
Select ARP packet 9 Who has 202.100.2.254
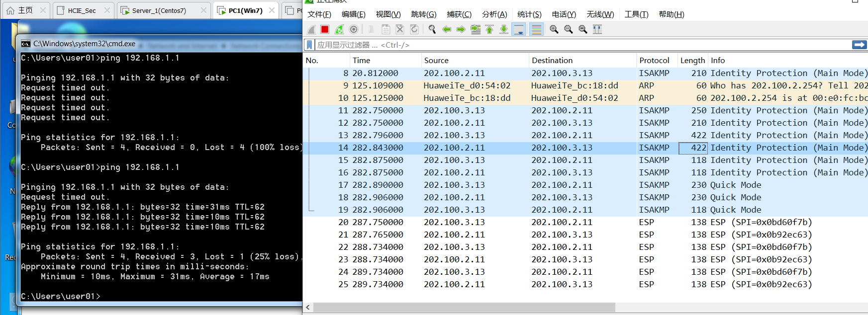pos(585,85)
